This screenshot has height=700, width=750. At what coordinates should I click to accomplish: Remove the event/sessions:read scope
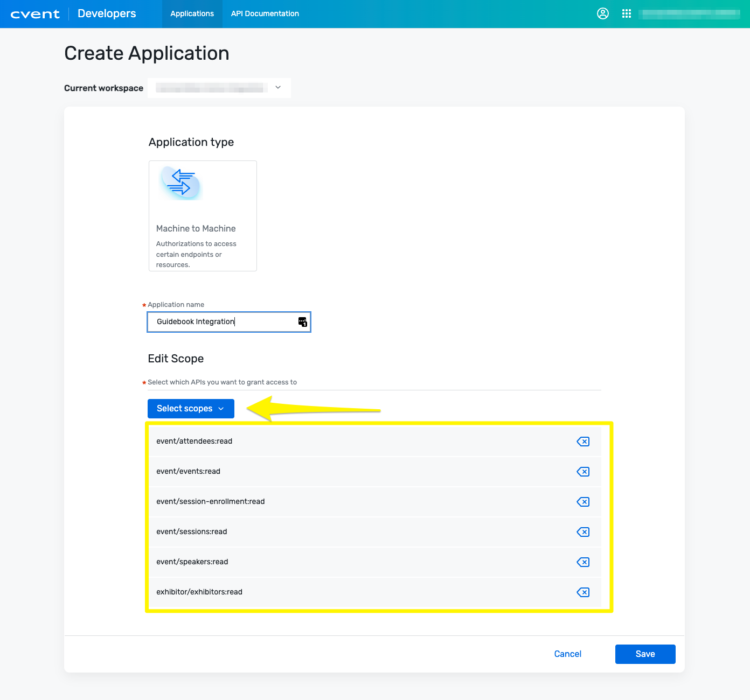[583, 532]
